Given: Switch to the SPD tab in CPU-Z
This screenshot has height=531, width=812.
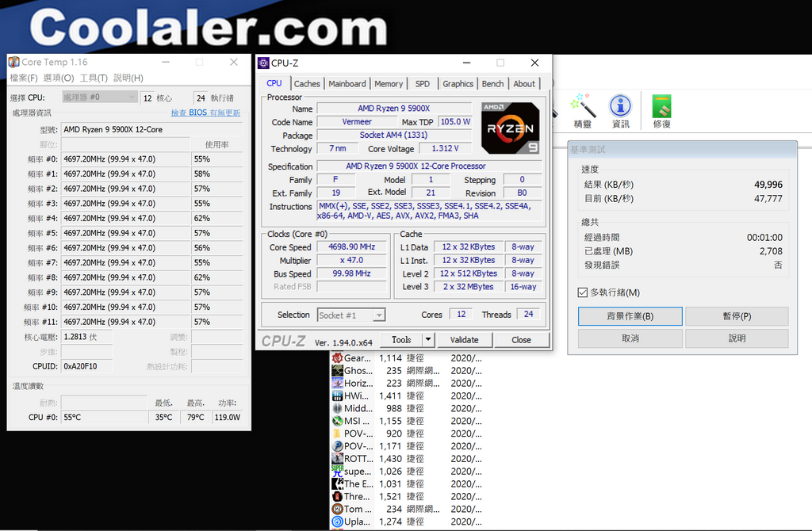Looking at the screenshot, I should [x=423, y=84].
